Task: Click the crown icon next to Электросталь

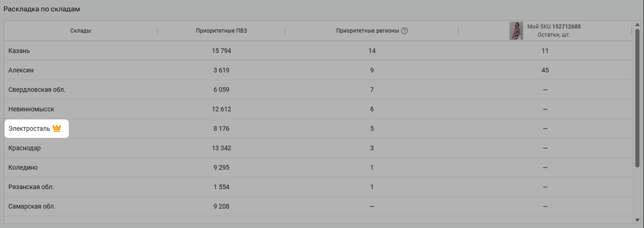Action: [57, 128]
